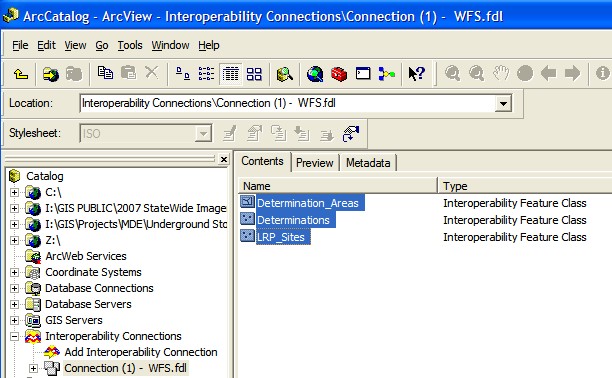The height and width of the screenshot is (378, 612).
Task: Click the Copy icon in toolbar
Action: click(x=105, y=73)
